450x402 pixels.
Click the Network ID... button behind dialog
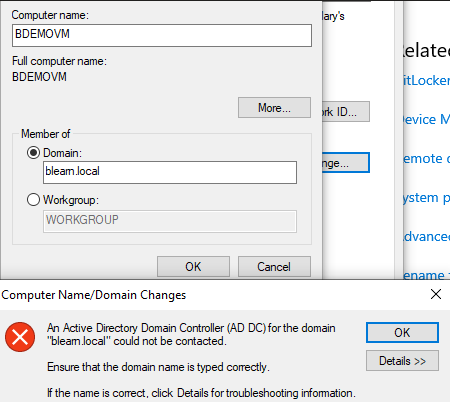tap(346, 112)
